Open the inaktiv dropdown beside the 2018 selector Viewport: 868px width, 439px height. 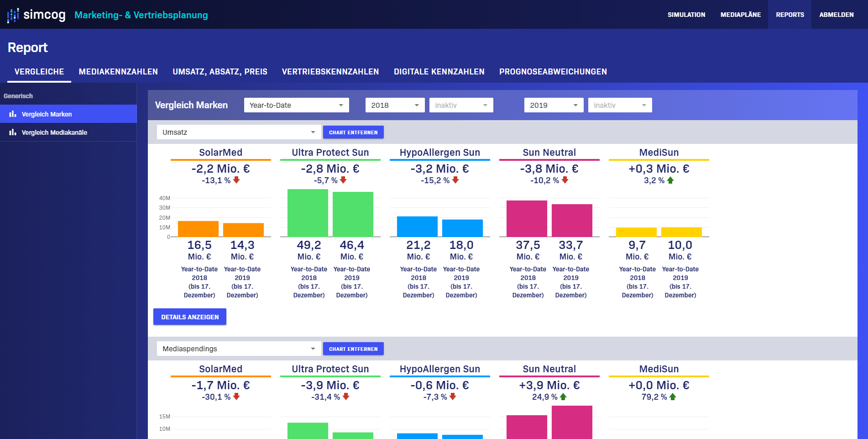461,105
